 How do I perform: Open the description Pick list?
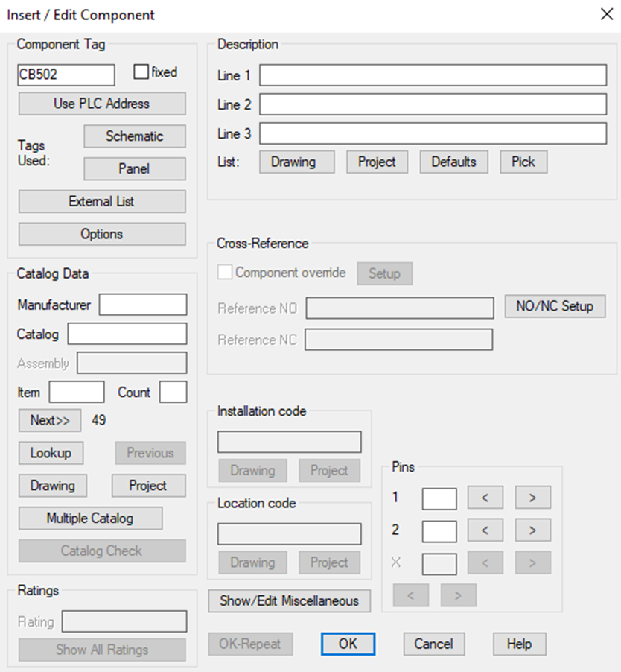click(523, 162)
